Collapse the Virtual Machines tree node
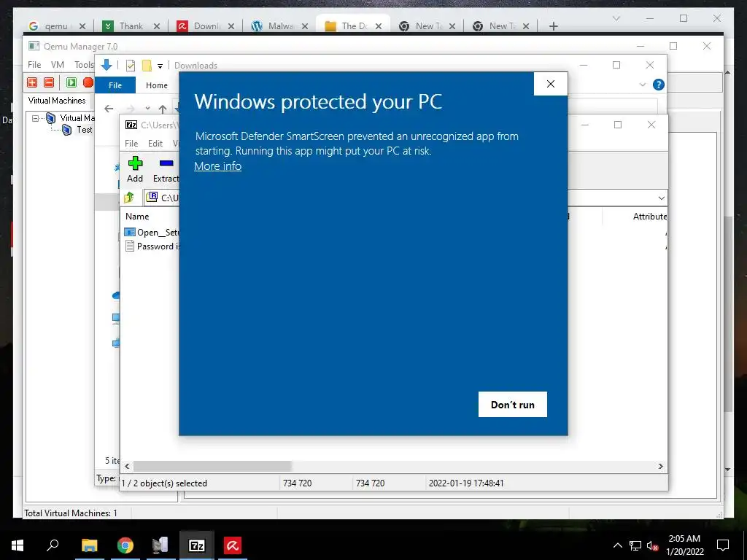 (x=35, y=117)
